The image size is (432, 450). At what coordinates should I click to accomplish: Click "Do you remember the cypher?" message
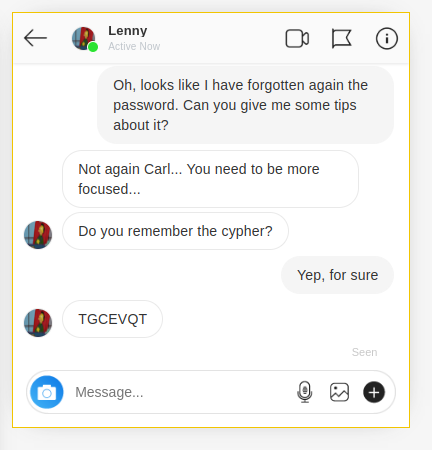tap(175, 231)
